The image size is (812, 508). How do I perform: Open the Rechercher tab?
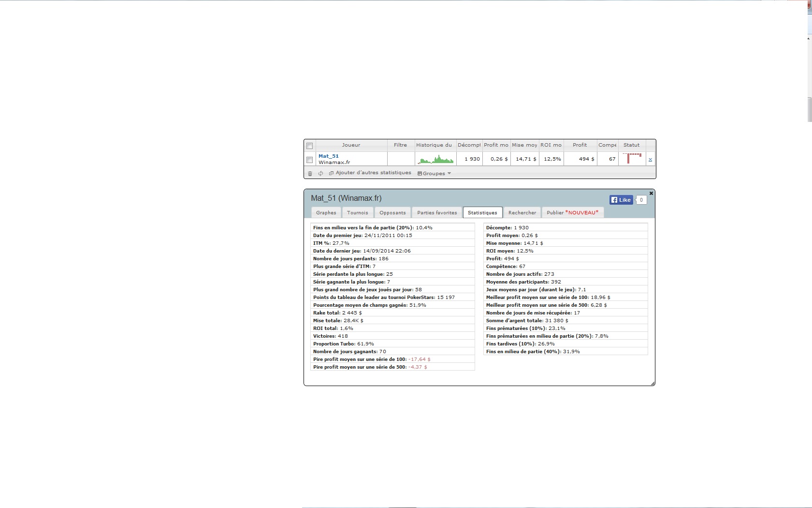pos(522,212)
